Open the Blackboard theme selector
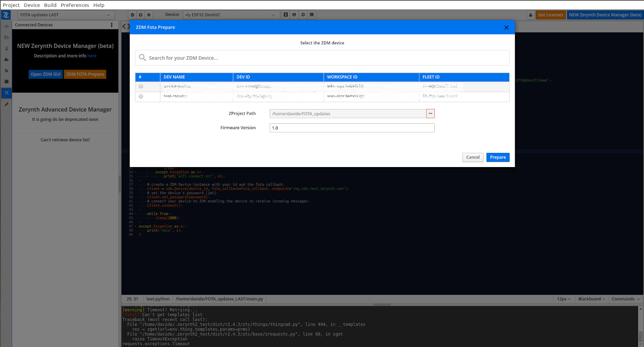The width and height of the screenshot is (644, 347). [591, 299]
